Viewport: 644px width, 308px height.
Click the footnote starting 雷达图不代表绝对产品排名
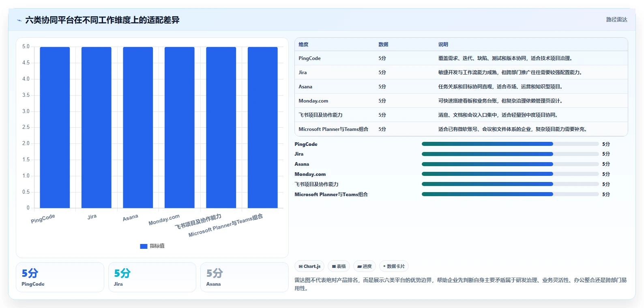pos(460,284)
